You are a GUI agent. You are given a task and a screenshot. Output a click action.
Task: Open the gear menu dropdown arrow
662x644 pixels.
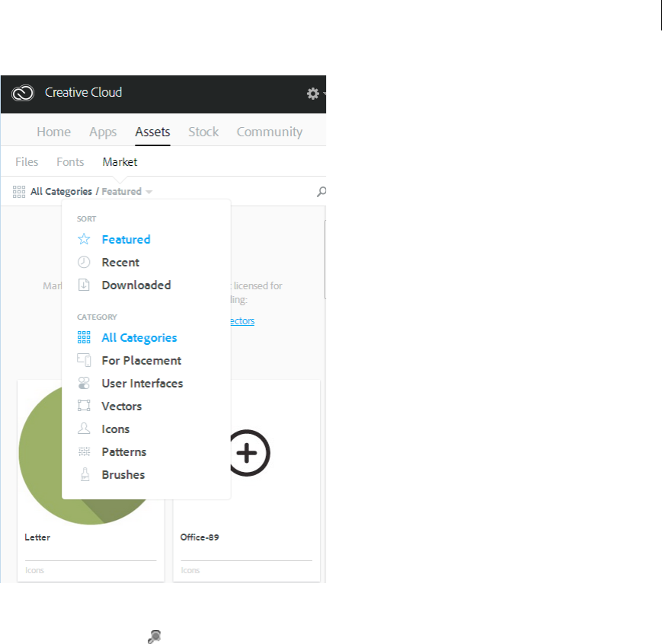[325, 94]
